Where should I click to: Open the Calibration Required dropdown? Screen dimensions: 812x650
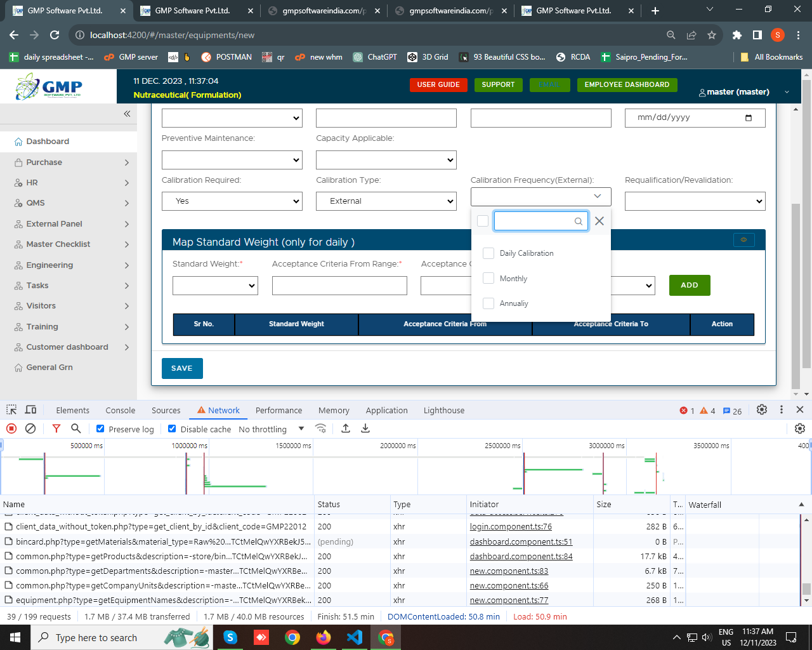(232, 201)
